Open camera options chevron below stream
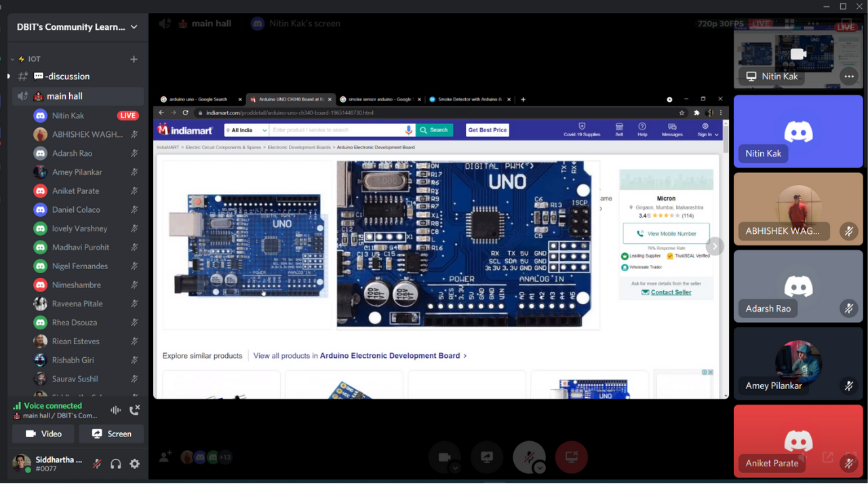The image size is (868, 488). pyautogui.click(x=456, y=468)
